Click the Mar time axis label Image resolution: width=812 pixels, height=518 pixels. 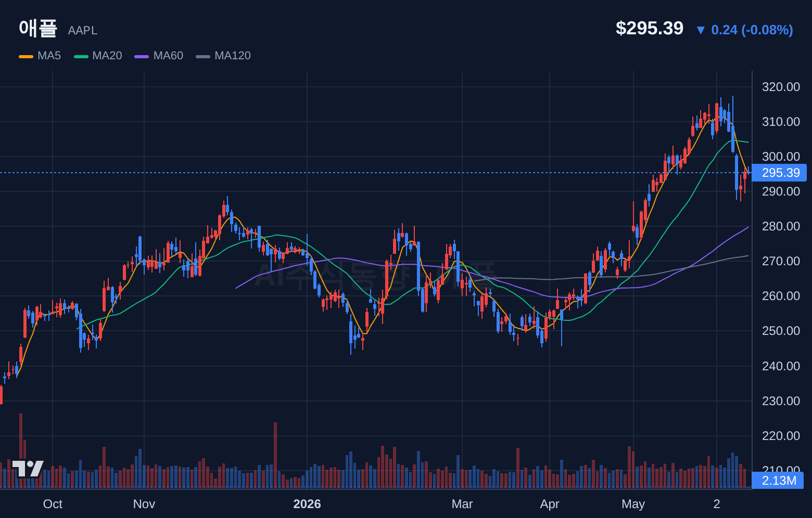(x=462, y=504)
